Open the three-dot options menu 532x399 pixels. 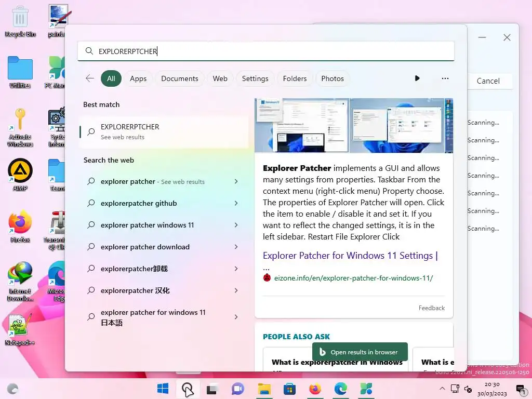point(445,78)
